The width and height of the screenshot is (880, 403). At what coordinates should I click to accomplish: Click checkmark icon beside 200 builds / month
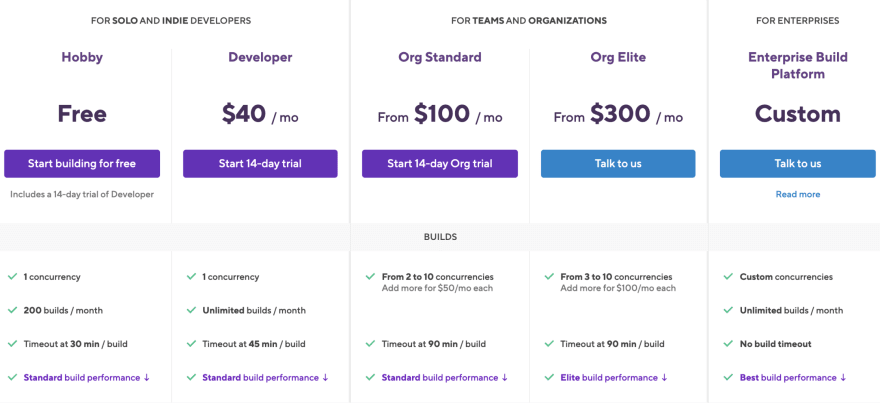pyautogui.click(x=12, y=310)
